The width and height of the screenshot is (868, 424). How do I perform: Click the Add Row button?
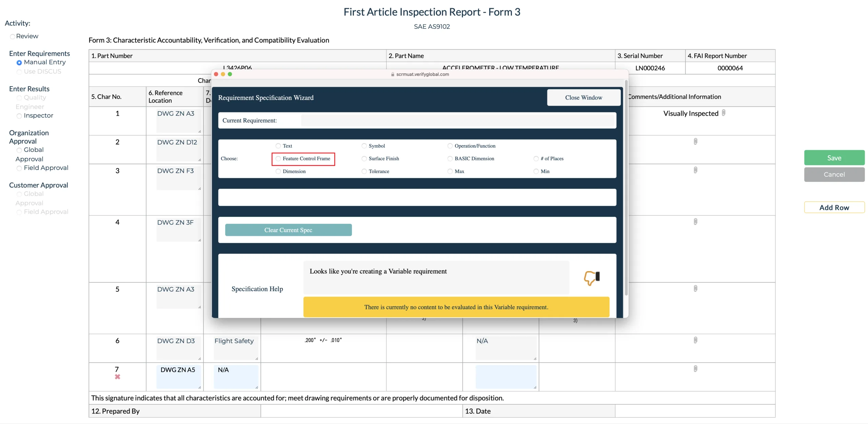[x=834, y=208]
